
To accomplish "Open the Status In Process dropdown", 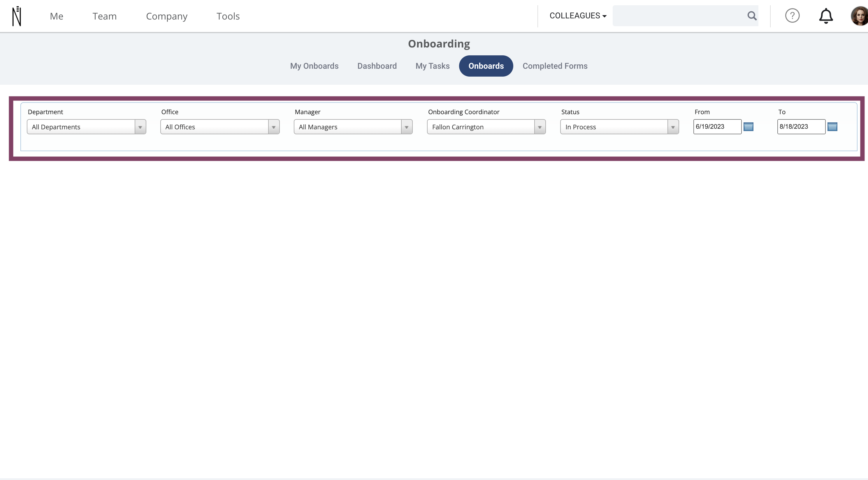I will 620,127.
